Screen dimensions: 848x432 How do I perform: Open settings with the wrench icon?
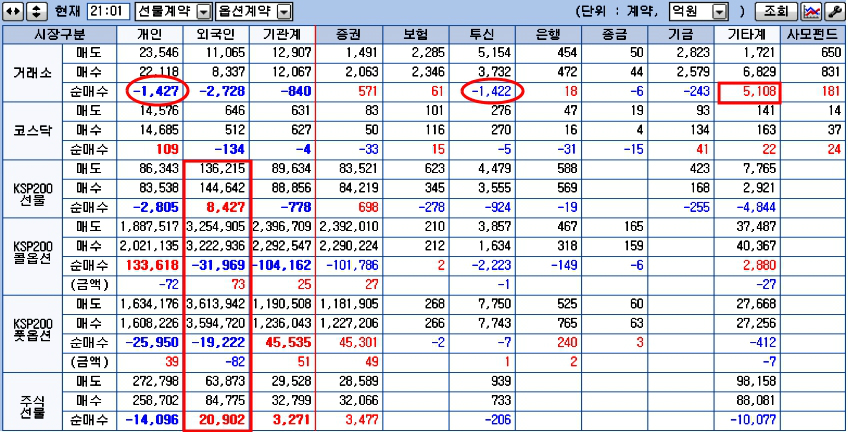tap(834, 11)
